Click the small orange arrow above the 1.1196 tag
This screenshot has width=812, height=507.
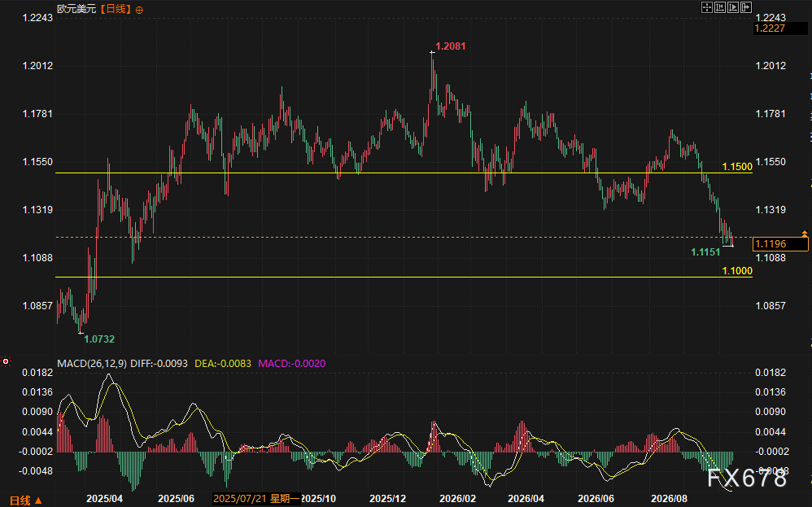(804, 234)
